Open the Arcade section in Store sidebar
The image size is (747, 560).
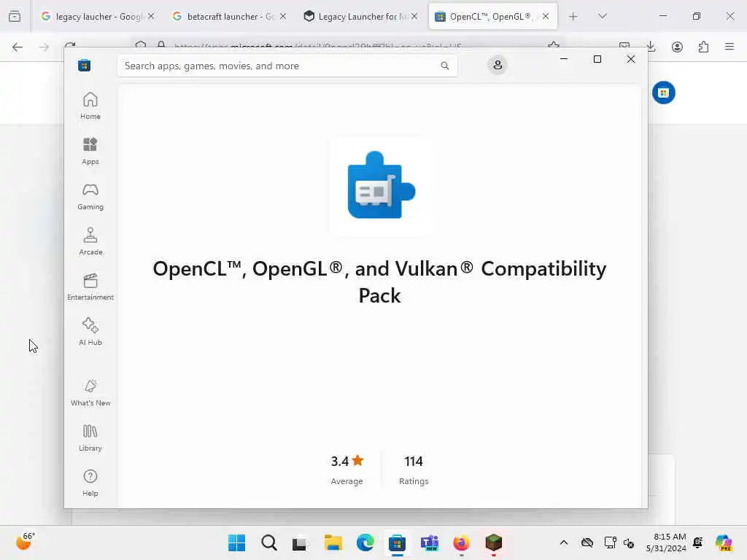click(x=90, y=241)
